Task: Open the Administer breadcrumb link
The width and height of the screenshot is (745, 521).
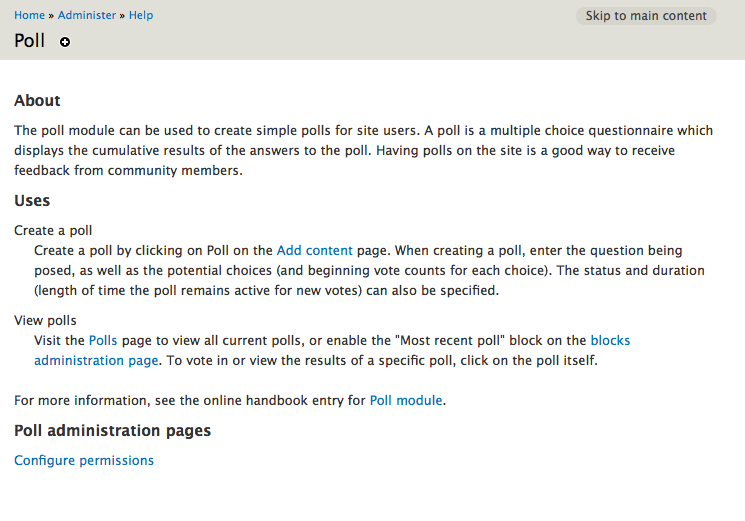Action: [x=87, y=15]
